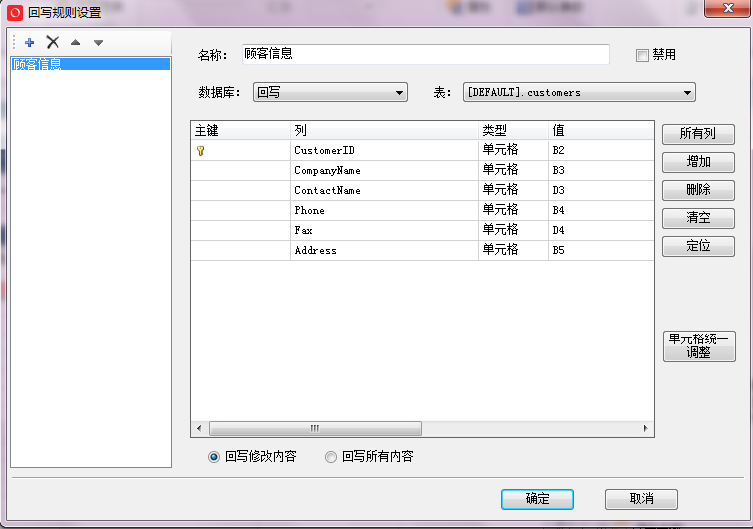Confirm with the 确定 button
The image size is (753, 529).
537,499
